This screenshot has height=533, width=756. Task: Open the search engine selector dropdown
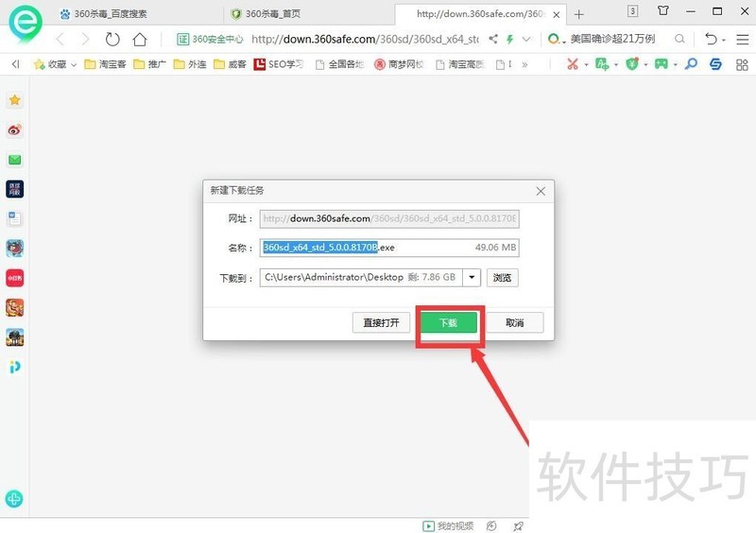(x=557, y=39)
